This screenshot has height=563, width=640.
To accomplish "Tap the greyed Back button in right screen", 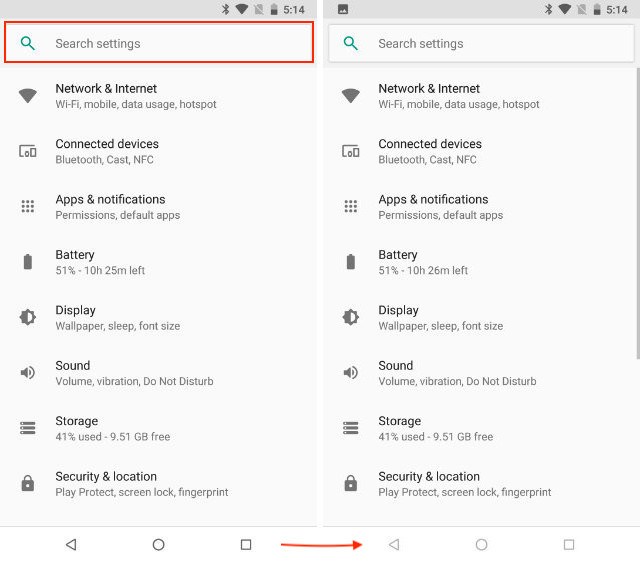I will [394, 544].
